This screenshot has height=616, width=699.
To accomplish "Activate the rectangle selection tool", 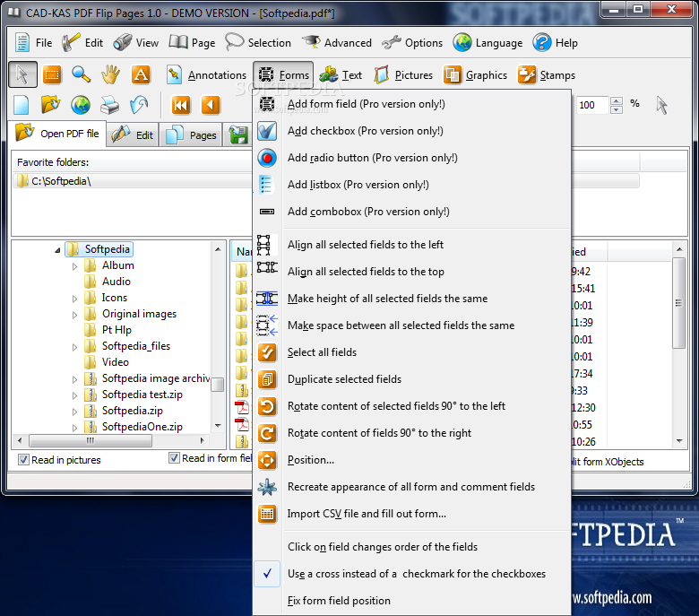I will (x=52, y=74).
